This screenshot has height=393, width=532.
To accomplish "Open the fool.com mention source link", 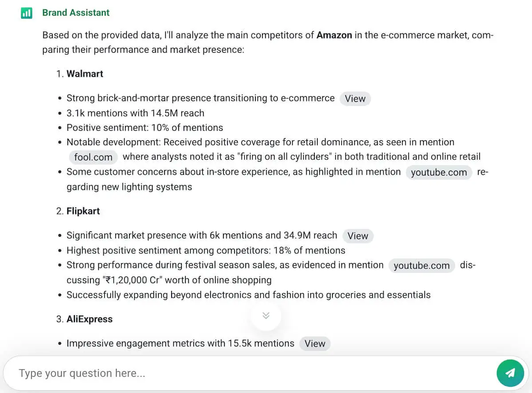I will click(x=93, y=157).
